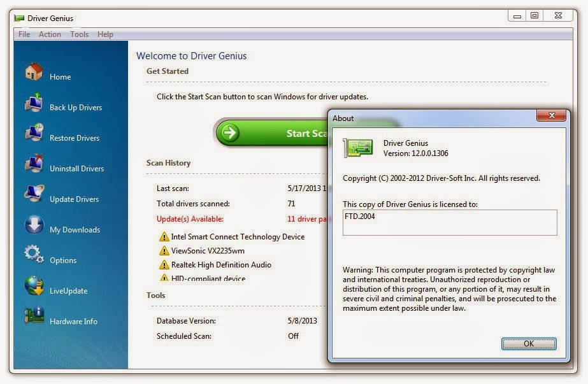Open the Help menu
This screenshot has height=384, width=588.
point(105,34)
